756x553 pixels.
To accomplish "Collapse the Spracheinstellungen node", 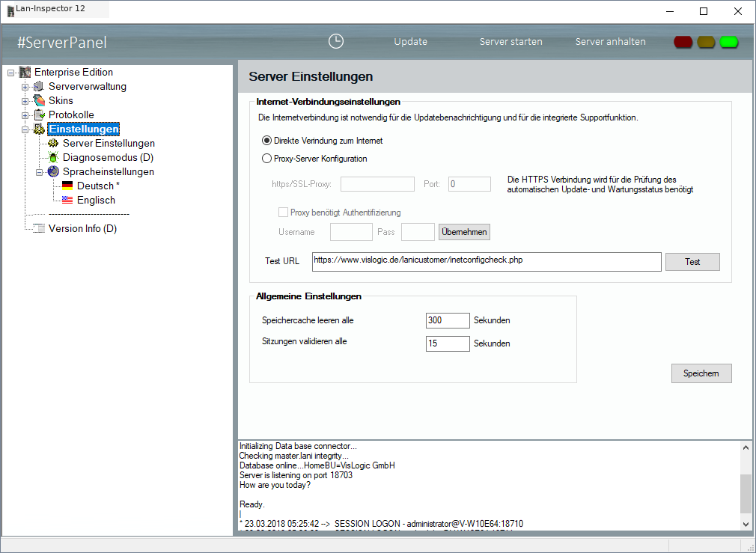I will point(39,172).
